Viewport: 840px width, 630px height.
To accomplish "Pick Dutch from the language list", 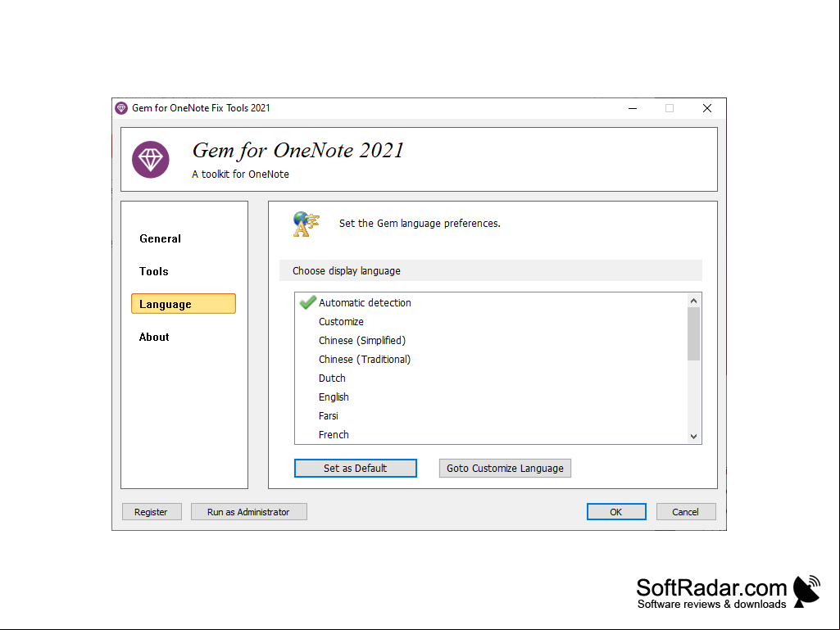I will [x=332, y=378].
